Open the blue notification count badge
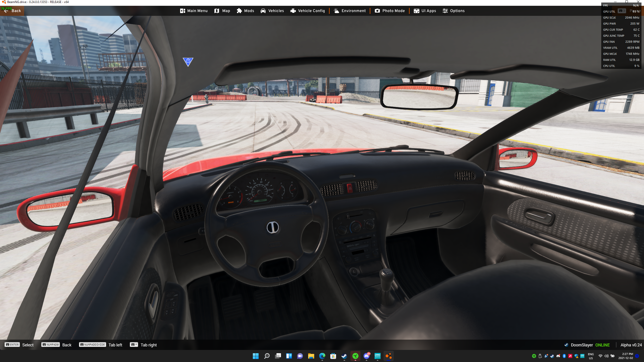 coord(637,356)
